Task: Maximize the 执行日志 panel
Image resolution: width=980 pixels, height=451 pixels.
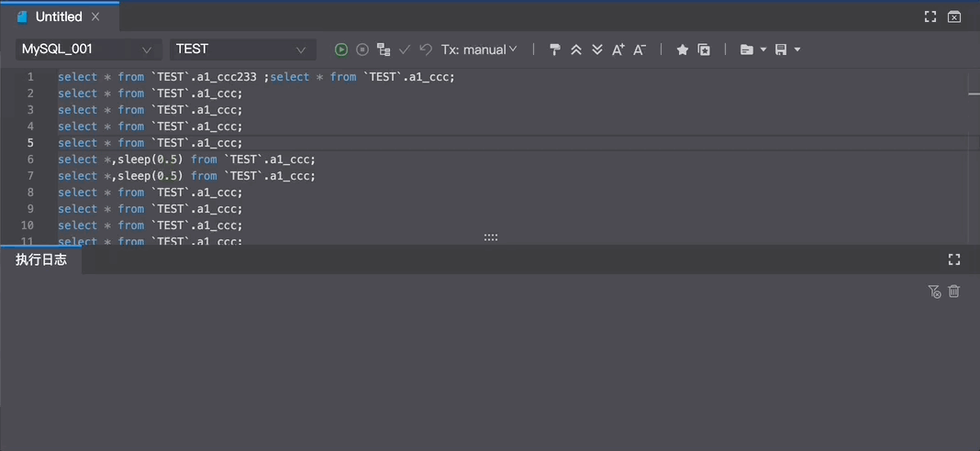Action: 953,259
